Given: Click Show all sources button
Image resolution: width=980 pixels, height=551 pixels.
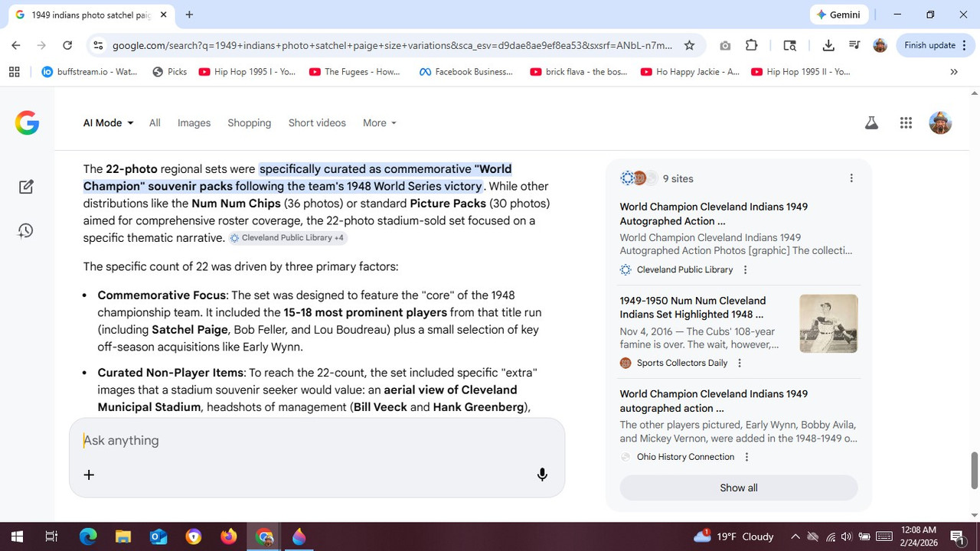Looking at the screenshot, I should click(x=739, y=487).
